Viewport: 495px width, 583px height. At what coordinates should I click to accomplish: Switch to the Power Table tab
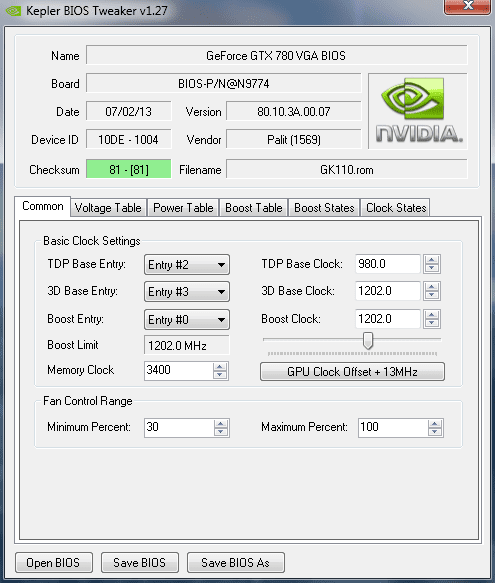[183, 207]
